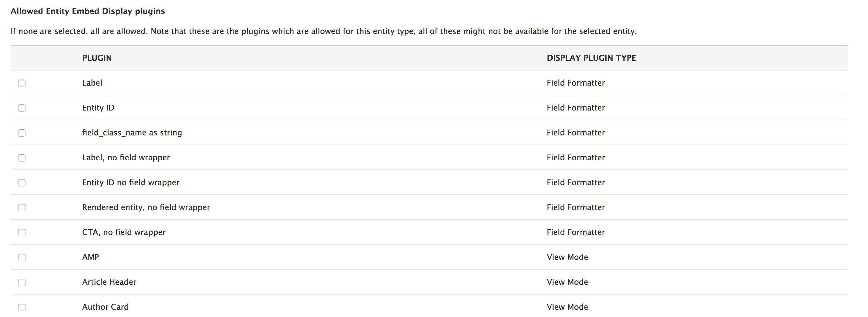The height and width of the screenshot is (317, 868).
Task: Click the Article Header plugin name
Action: pyautogui.click(x=109, y=282)
